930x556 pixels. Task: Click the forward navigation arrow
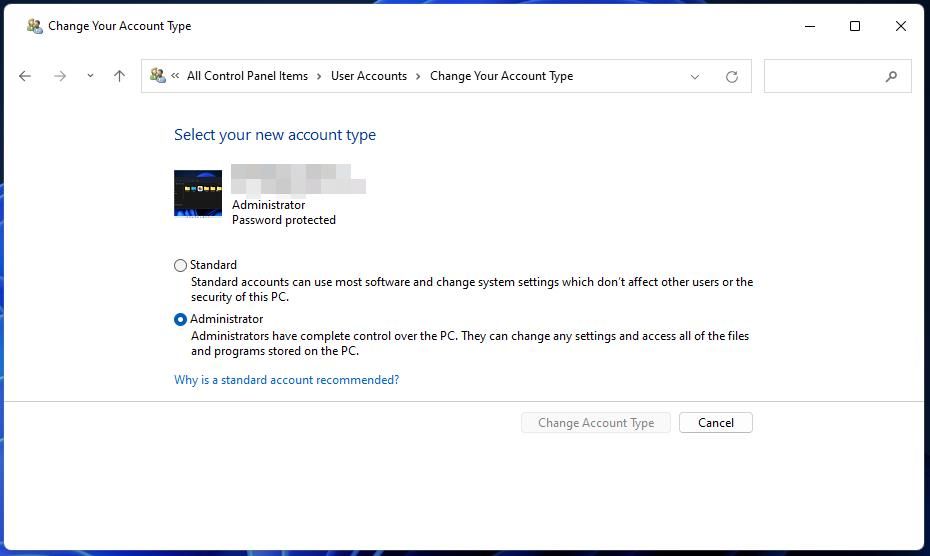[x=60, y=76]
